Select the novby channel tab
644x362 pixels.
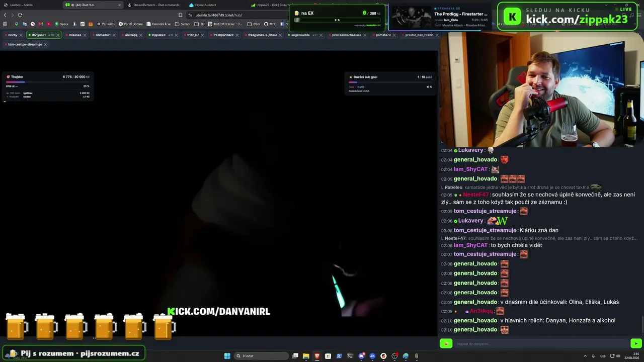pyautogui.click(x=13, y=35)
